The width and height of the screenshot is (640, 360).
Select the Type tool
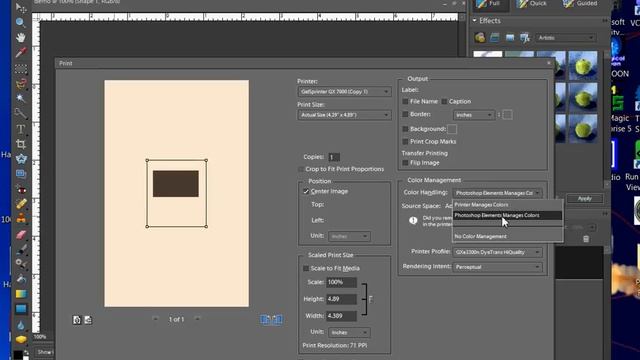tap(20, 129)
